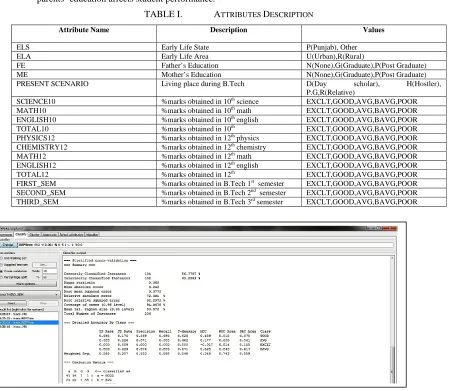Click the 'SECOND_SEM' attribute cell

click(x=84, y=193)
